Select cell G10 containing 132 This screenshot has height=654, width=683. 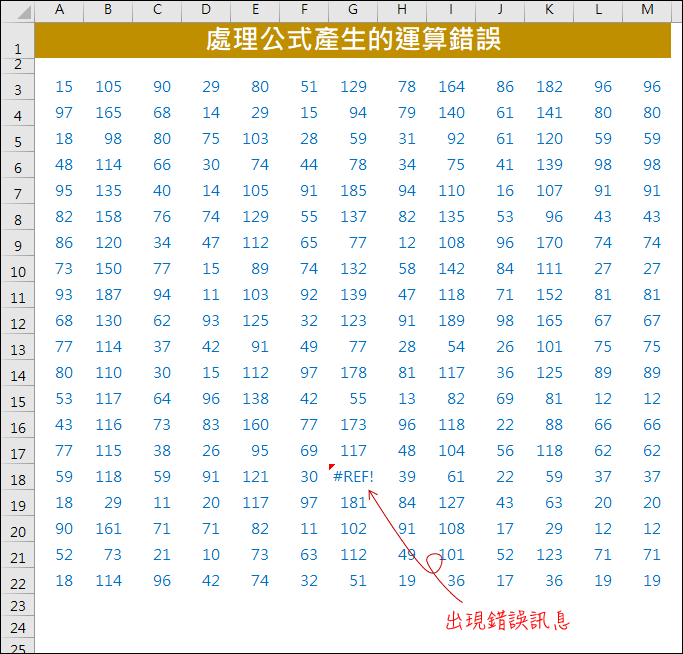353,269
